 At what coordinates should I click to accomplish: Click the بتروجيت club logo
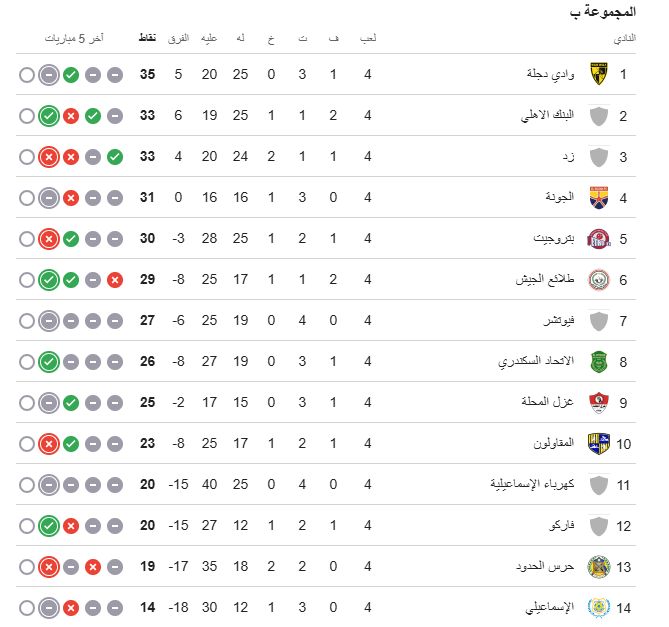(x=598, y=239)
